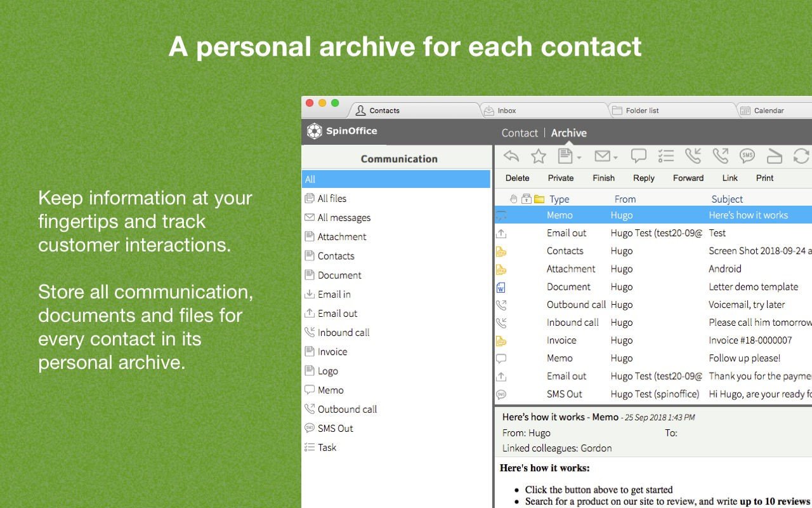Screen dimensions: 812x508
Task: Click the scanner toolbar icon
Action: click(x=775, y=156)
